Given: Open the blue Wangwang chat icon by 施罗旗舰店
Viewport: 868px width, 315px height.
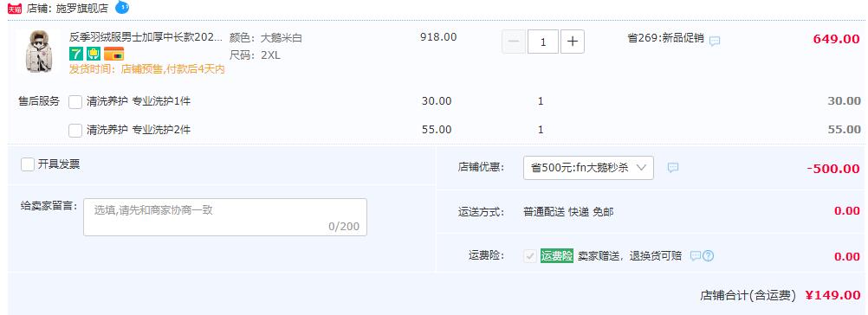Looking at the screenshot, I should click(x=122, y=8).
